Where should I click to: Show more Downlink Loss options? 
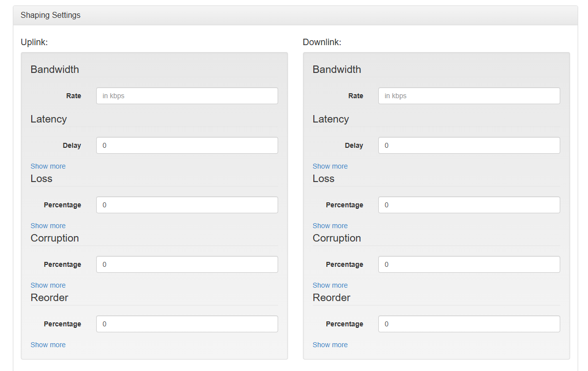coord(330,226)
